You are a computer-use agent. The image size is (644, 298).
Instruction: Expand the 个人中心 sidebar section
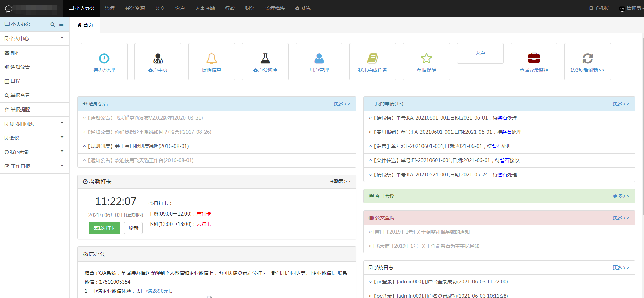[34, 38]
